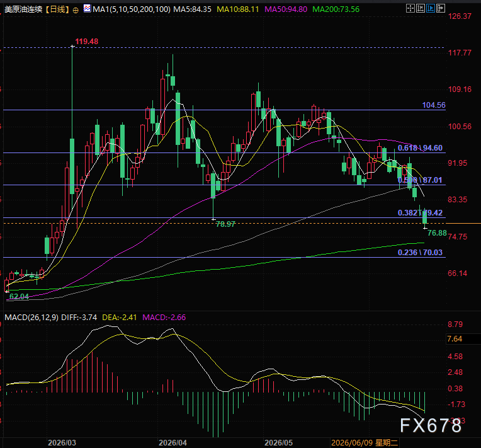The image size is (481, 448).
Task: Click the MACD(26,12,9) indicator title
Action: (31, 317)
